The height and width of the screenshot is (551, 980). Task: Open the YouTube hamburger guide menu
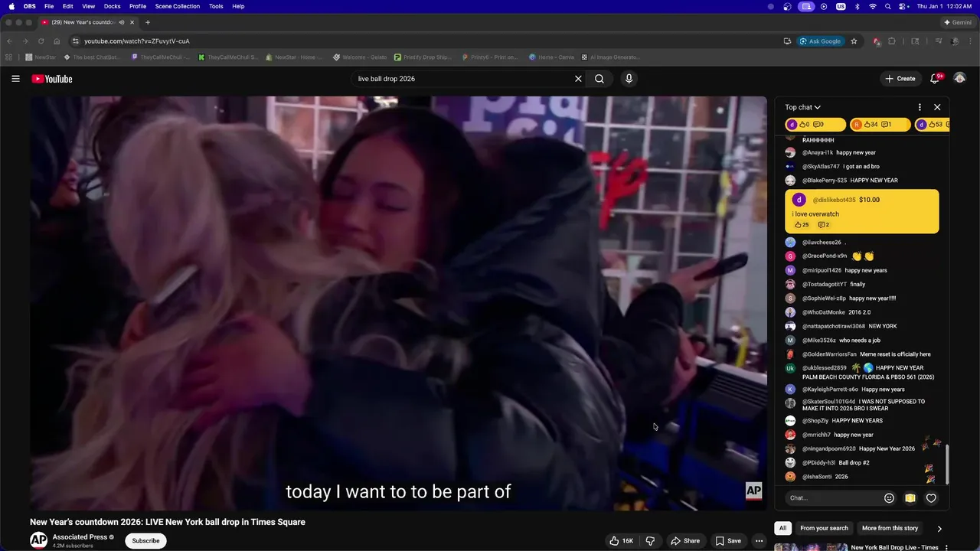(15, 79)
